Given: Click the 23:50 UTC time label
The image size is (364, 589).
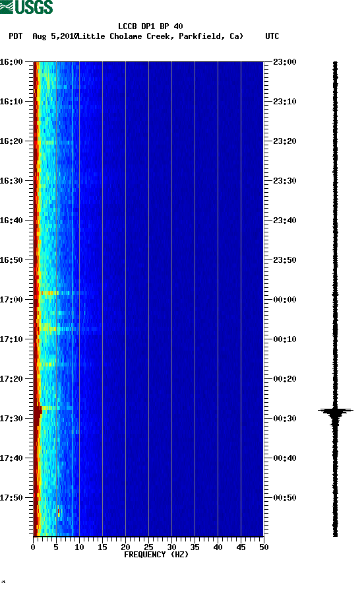Looking at the screenshot, I should click(x=285, y=260).
